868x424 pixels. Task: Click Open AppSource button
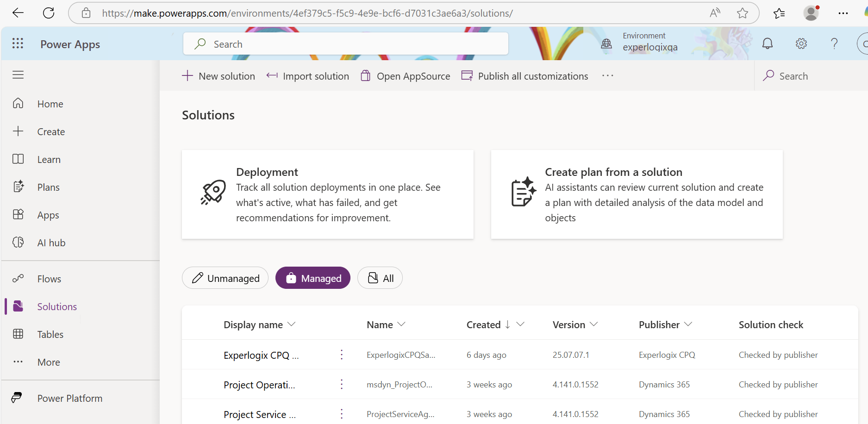(x=406, y=76)
